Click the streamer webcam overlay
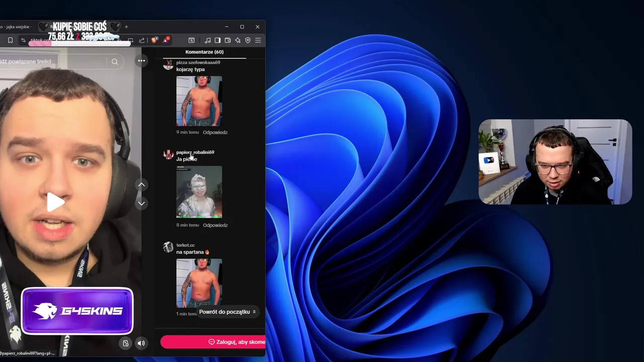Viewport: 644px width, 362px height. 555,162
